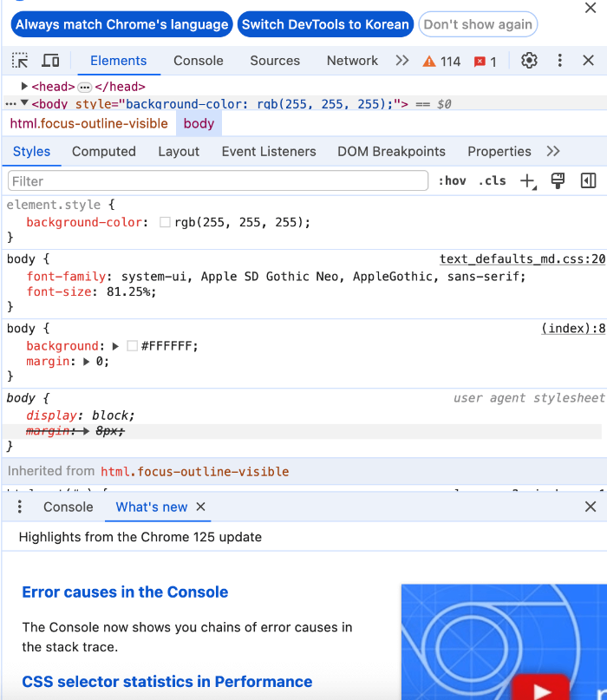Collapse the body element node
The width and height of the screenshot is (607, 700).
pos(24,103)
